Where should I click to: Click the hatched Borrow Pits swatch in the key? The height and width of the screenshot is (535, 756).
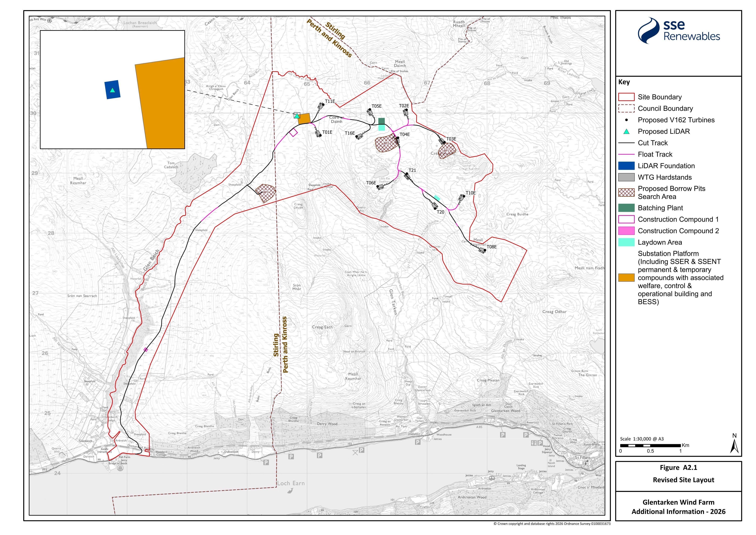[x=626, y=193]
